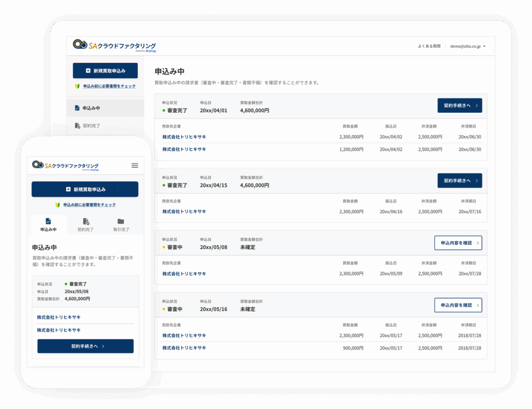Open よくある質問 in the header

[429, 46]
